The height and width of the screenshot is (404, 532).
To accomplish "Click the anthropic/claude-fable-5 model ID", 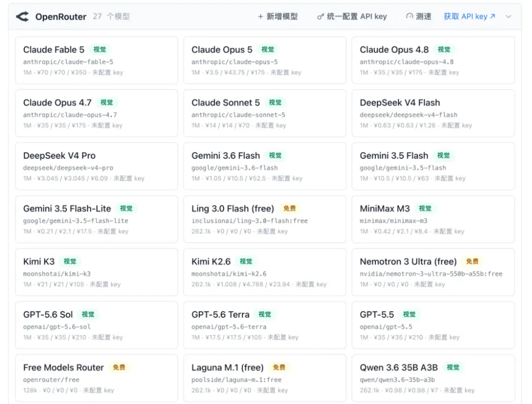I will click(x=68, y=62).
